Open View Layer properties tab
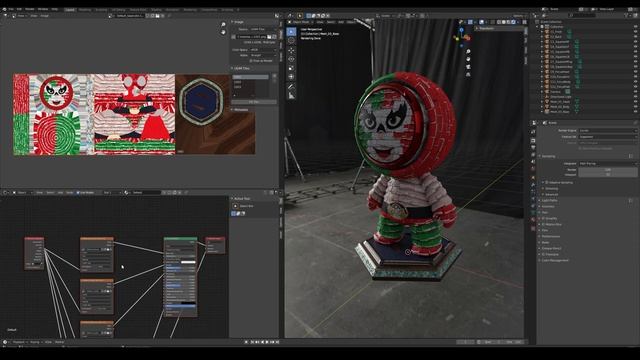Viewport: 640px width, 360px height. [533, 155]
